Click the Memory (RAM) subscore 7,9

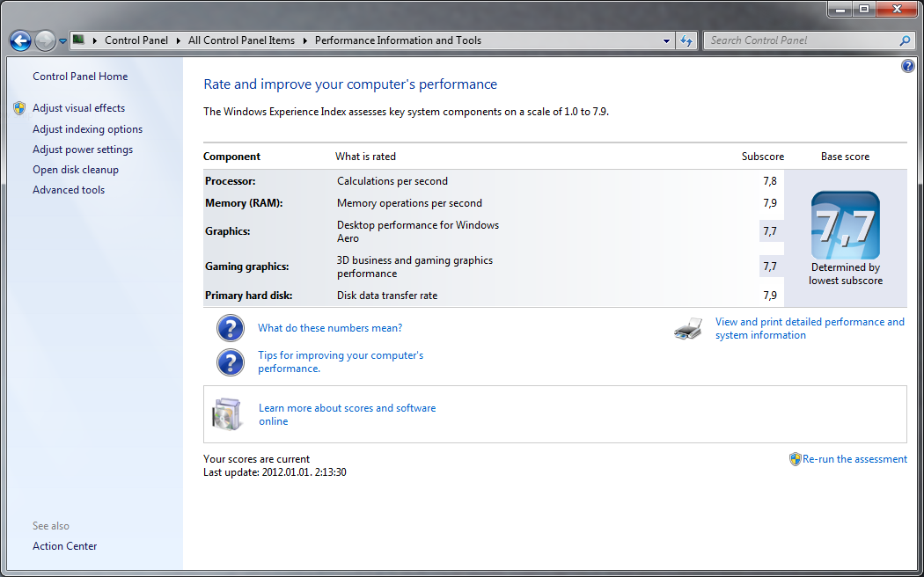click(x=770, y=203)
